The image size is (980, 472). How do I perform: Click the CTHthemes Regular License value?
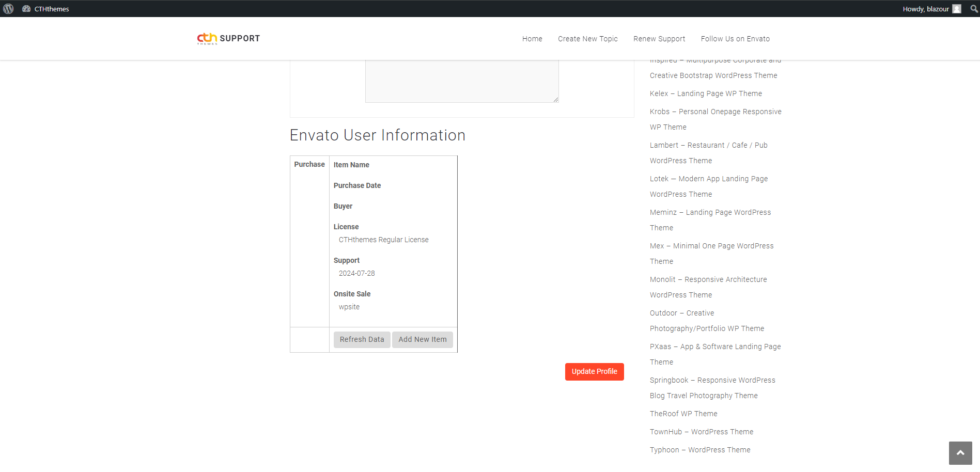(384, 240)
